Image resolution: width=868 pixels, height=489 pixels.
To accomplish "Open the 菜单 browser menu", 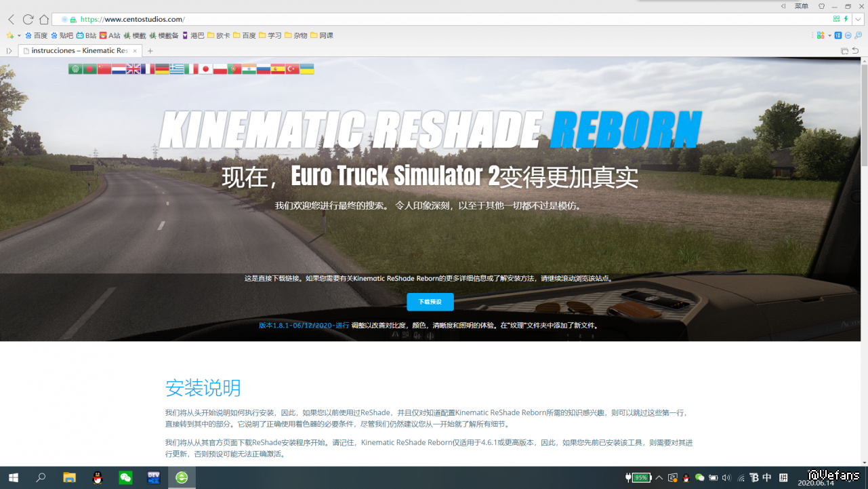I will [x=801, y=6].
